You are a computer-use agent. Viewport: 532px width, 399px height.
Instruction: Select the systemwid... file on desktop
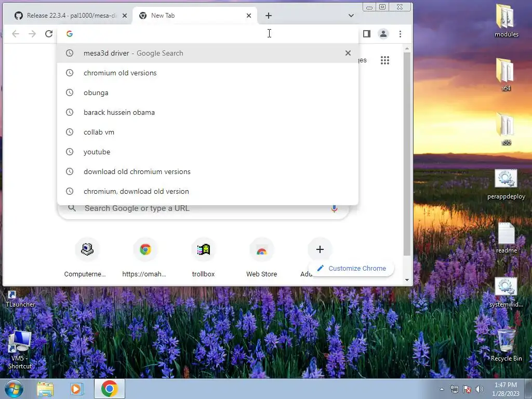click(x=506, y=292)
